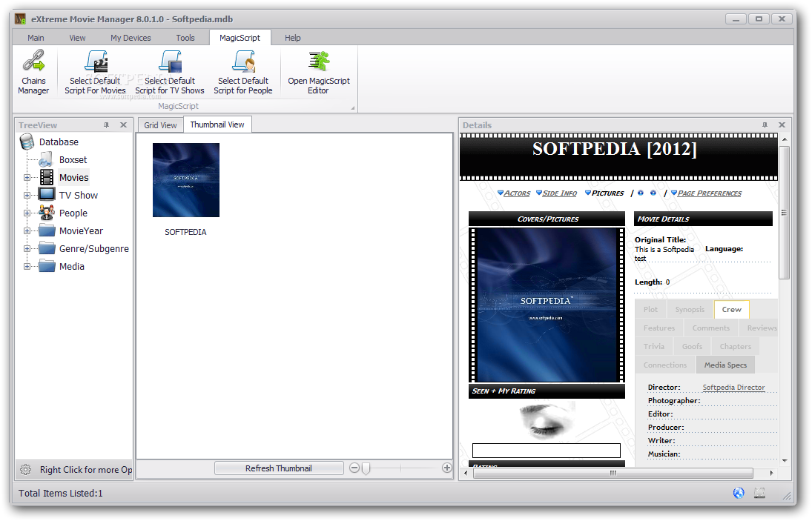Expand the Movies tree node
The image size is (812, 521).
27,177
